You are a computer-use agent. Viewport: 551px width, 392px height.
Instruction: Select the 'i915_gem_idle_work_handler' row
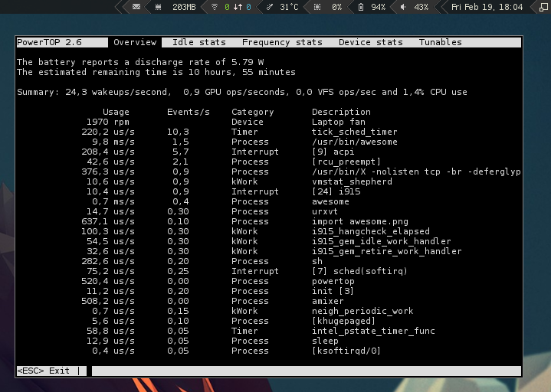[x=269, y=241]
